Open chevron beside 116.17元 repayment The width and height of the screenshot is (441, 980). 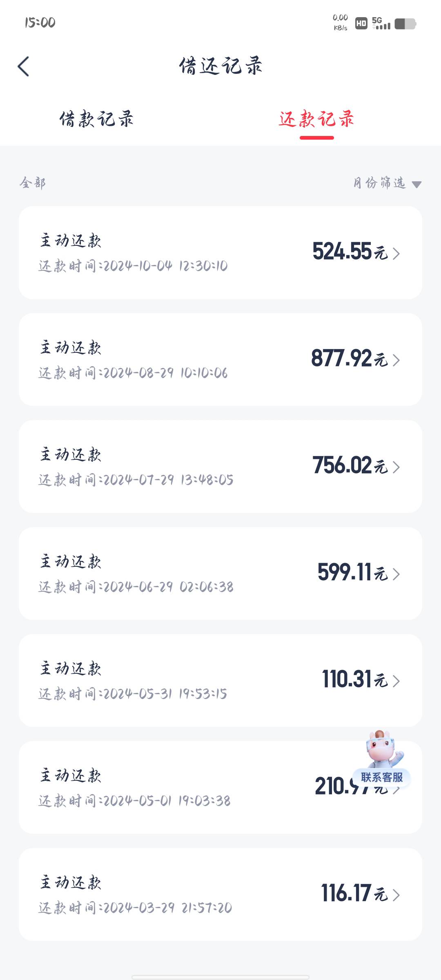tap(396, 895)
